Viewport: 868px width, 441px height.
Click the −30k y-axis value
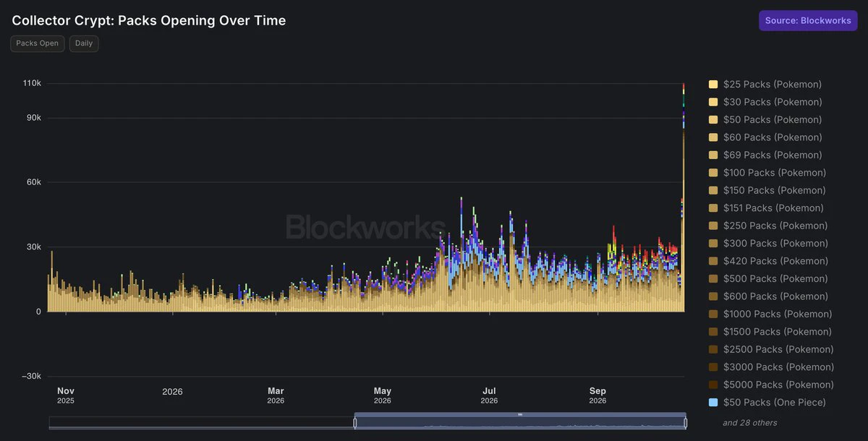click(30, 377)
